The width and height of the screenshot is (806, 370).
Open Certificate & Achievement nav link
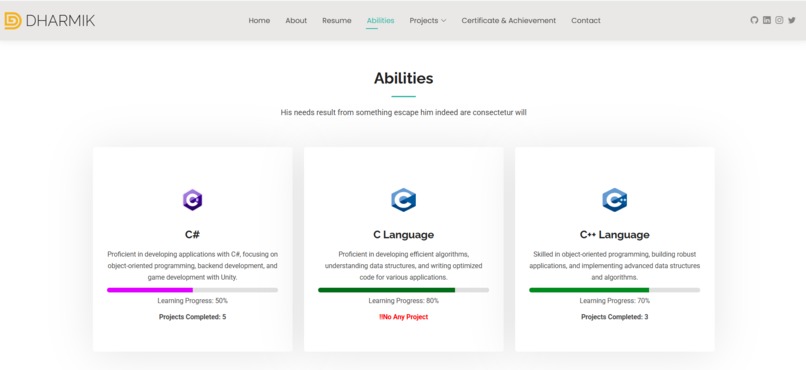508,21
